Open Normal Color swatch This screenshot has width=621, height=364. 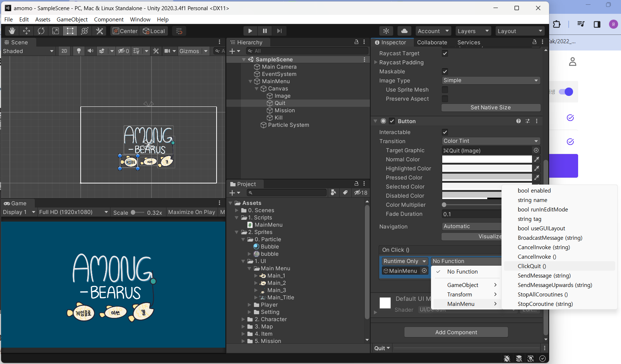[x=487, y=159]
